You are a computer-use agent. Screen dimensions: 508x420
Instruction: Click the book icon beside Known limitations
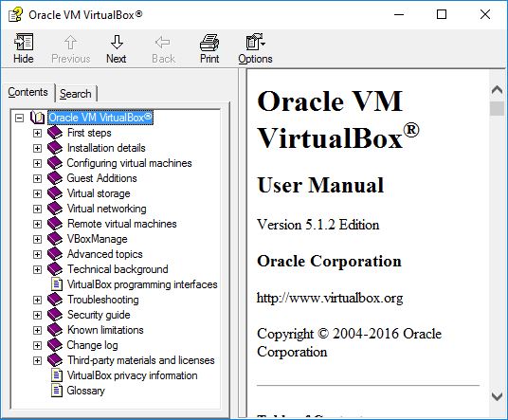pos(55,330)
